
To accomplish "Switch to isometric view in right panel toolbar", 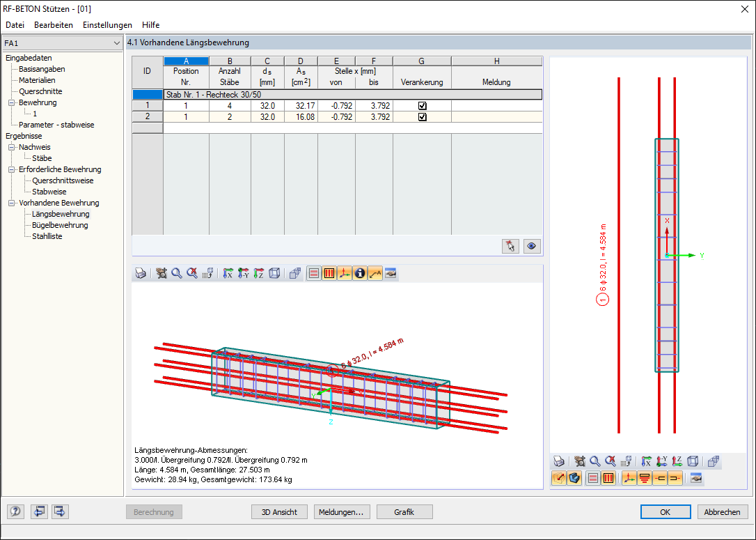I will 693,461.
